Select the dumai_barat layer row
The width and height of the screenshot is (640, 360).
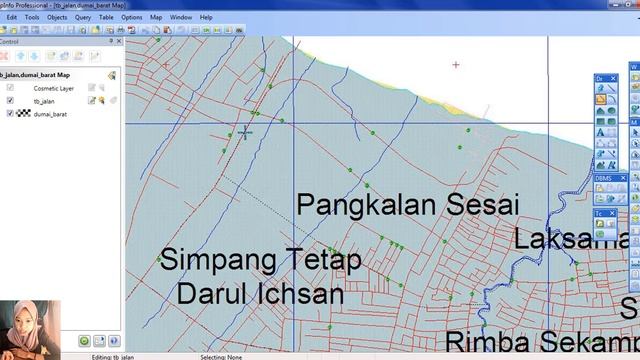60,114
